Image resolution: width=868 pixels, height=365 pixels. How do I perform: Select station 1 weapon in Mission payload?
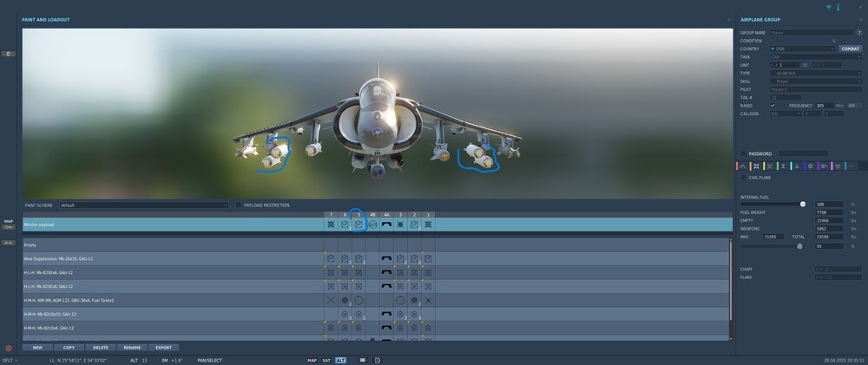[x=428, y=224]
